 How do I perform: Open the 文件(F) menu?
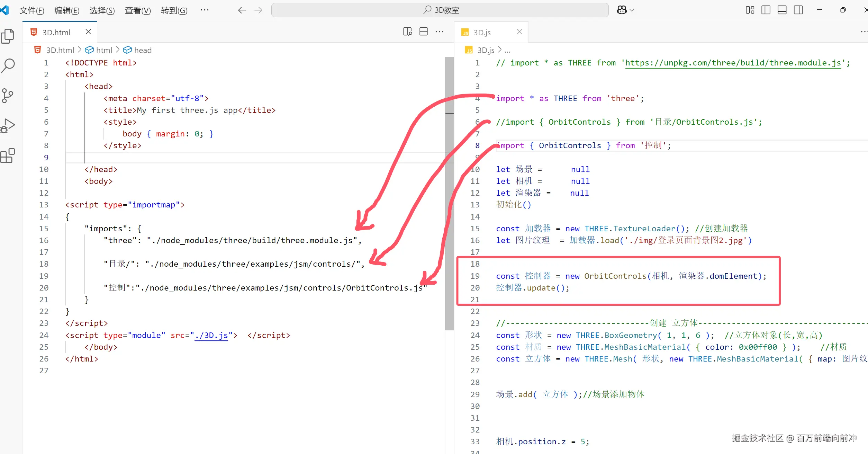tap(32, 10)
